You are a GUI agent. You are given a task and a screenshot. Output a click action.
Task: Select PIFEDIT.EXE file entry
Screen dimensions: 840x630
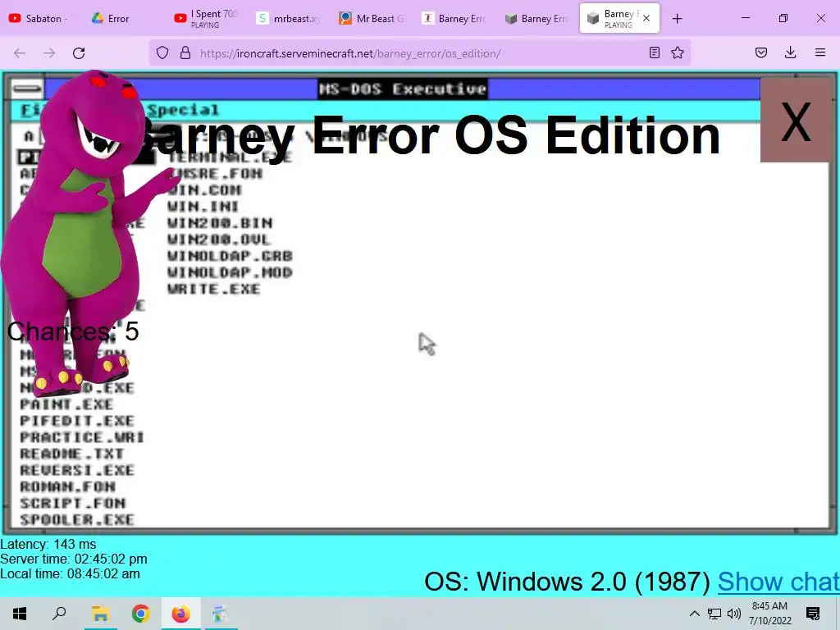pos(77,421)
